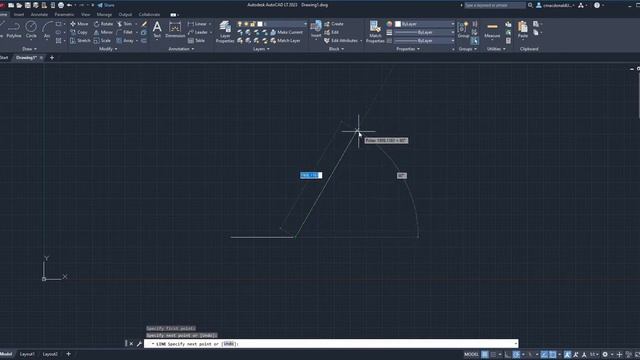Open Layer Properties manager
The height and width of the screenshot is (360, 640).
coord(225,32)
